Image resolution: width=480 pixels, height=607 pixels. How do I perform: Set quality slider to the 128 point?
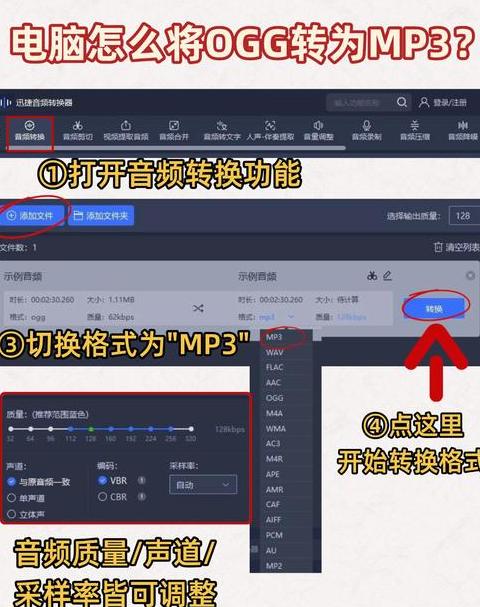91,429
